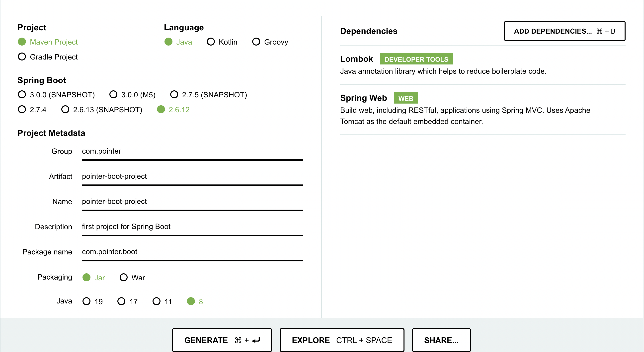The height and width of the screenshot is (352, 644).
Task: Select the Gradle Project radio button
Action: click(22, 57)
